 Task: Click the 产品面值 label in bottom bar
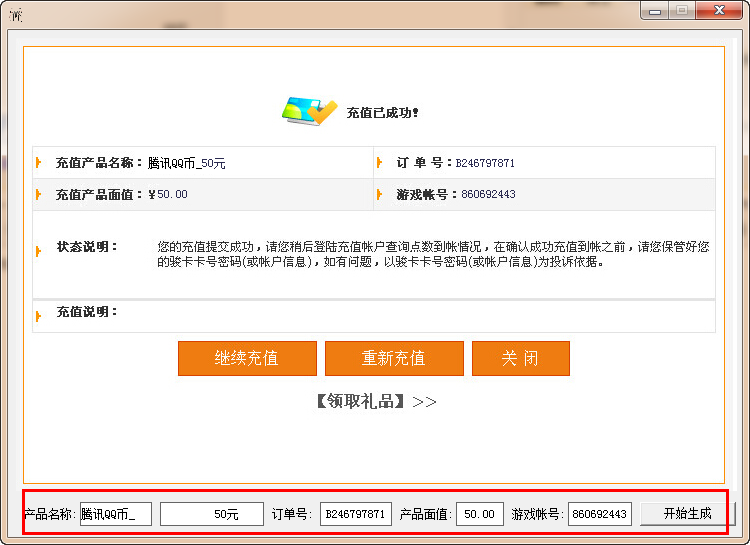click(x=425, y=514)
